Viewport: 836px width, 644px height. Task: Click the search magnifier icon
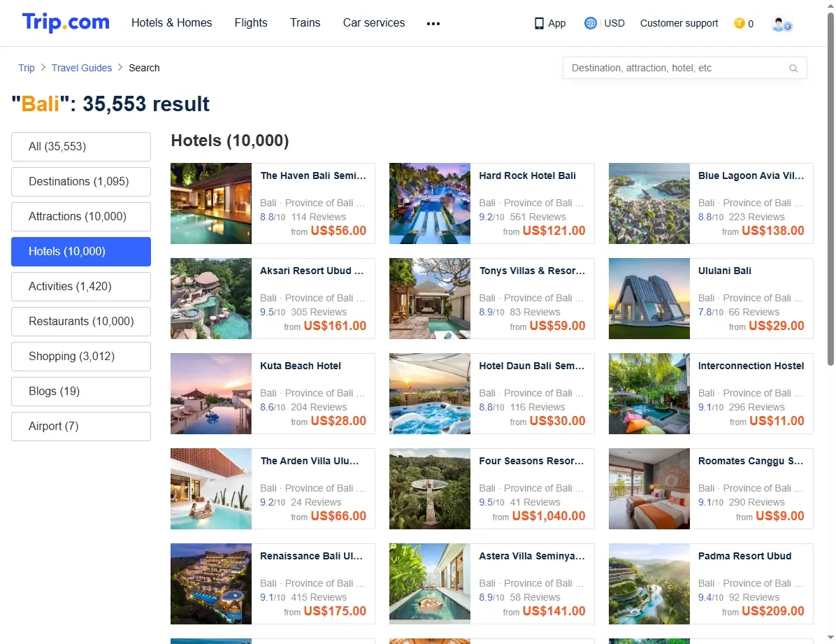[x=793, y=69]
